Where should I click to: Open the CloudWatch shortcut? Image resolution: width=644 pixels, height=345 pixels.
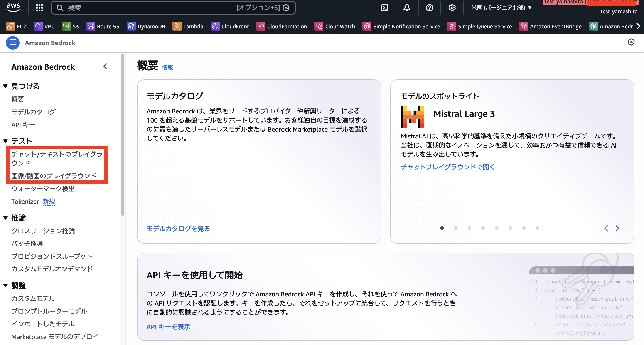(x=335, y=26)
